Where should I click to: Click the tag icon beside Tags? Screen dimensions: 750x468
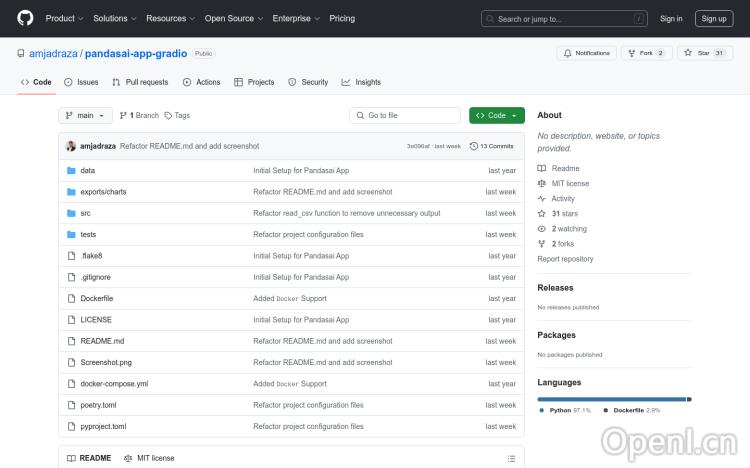(x=168, y=115)
